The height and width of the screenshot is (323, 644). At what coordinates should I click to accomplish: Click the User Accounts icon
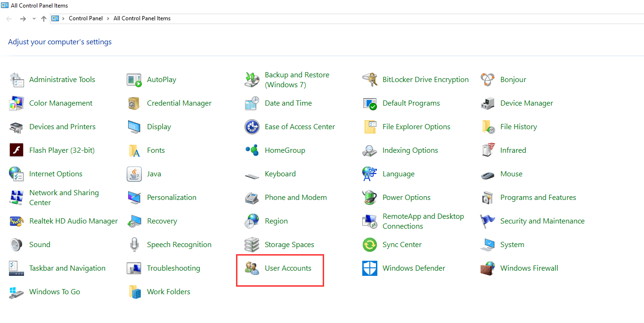pos(252,268)
